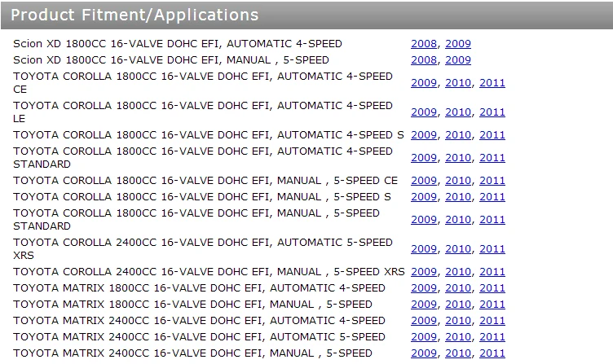Open 2009 for Corolla 1800CC Automatic 4-Speed S
Viewport: 613px width, 364px height.
click(x=424, y=134)
